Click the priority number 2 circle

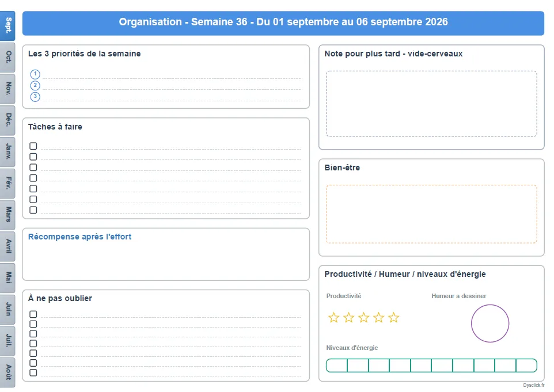click(35, 85)
